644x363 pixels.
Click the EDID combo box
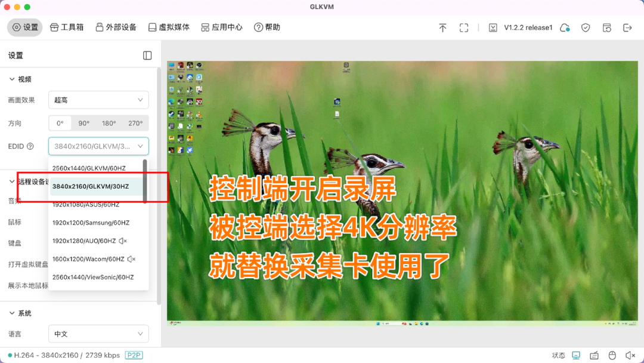coord(98,146)
